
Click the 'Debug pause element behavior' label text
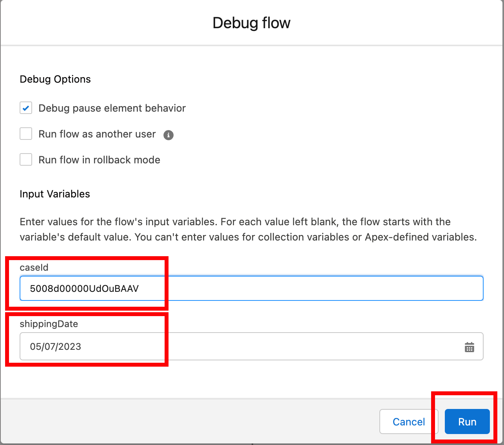click(x=112, y=108)
